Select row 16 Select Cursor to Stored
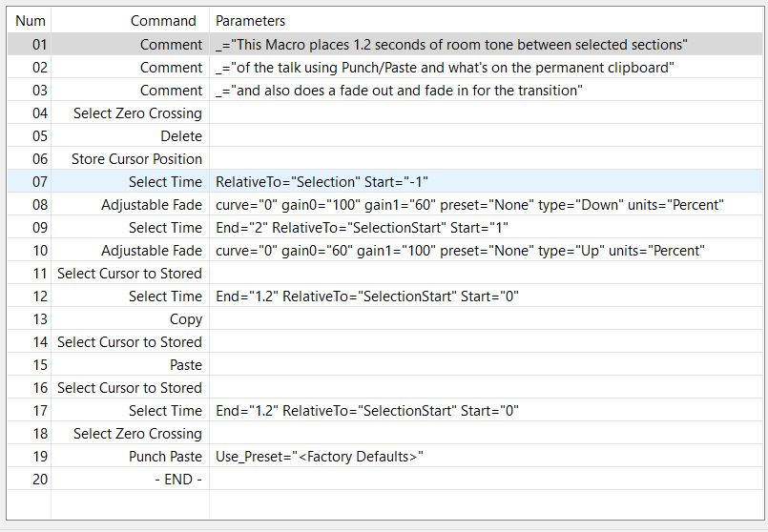The height and width of the screenshot is (532, 768). tap(385, 388)
